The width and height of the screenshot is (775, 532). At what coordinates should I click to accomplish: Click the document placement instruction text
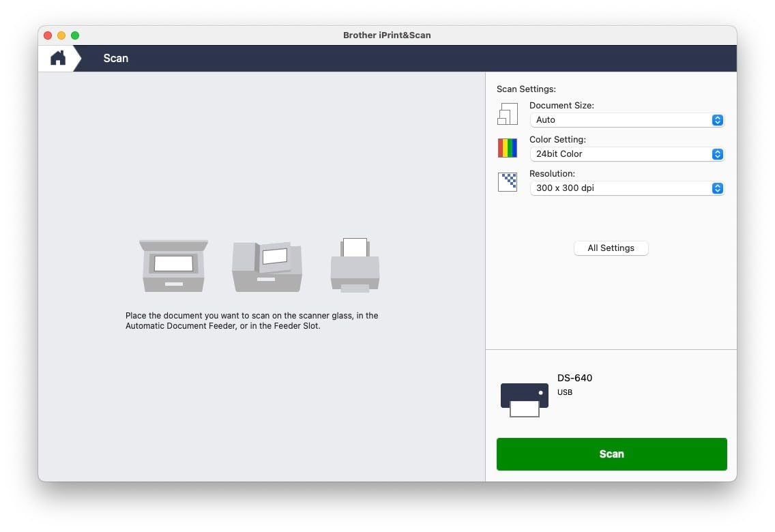pos(252,321)
